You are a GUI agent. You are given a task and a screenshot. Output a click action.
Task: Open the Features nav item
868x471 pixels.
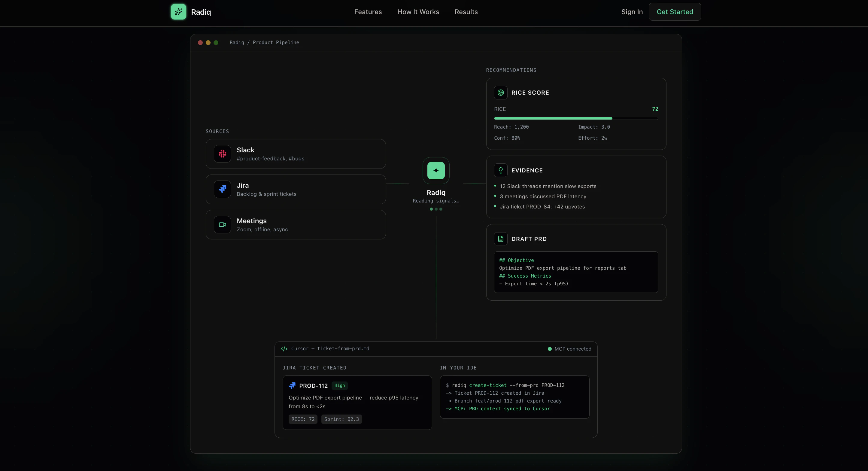[368, 12]
